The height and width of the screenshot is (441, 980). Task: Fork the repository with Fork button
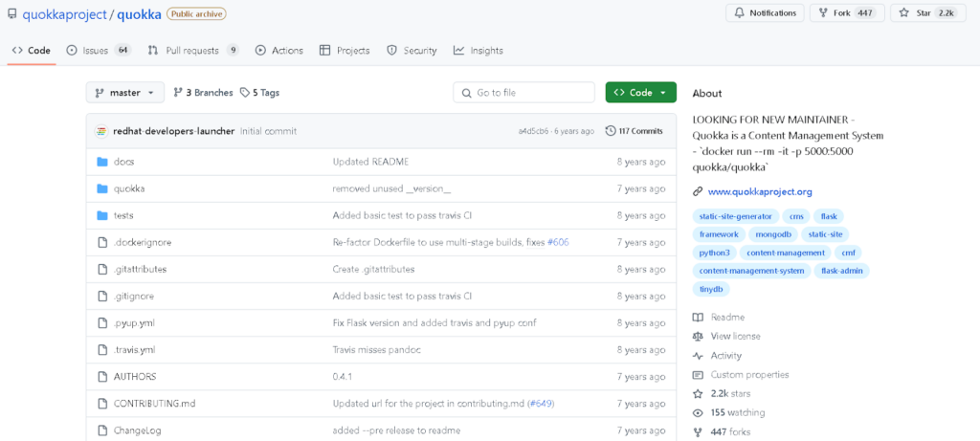[x=848, y=12]
